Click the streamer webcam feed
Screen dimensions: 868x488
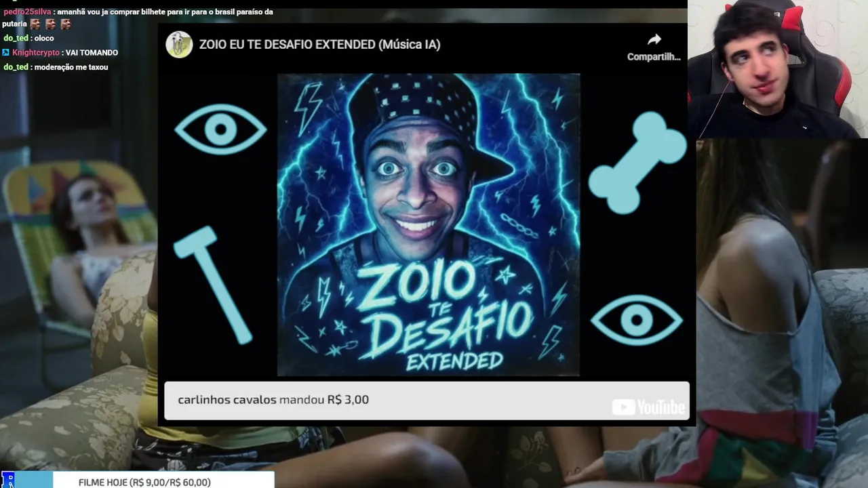[778, 69]
